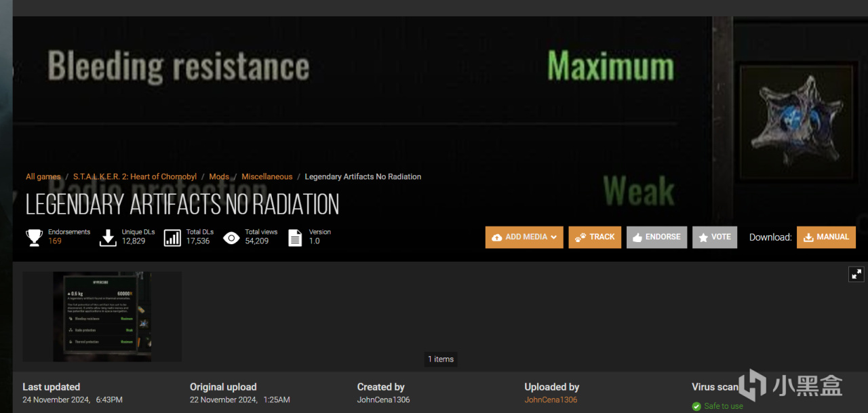Click the Unique DLs download icon
This screenshot has height=413, width=868.
tap(108, 237)
